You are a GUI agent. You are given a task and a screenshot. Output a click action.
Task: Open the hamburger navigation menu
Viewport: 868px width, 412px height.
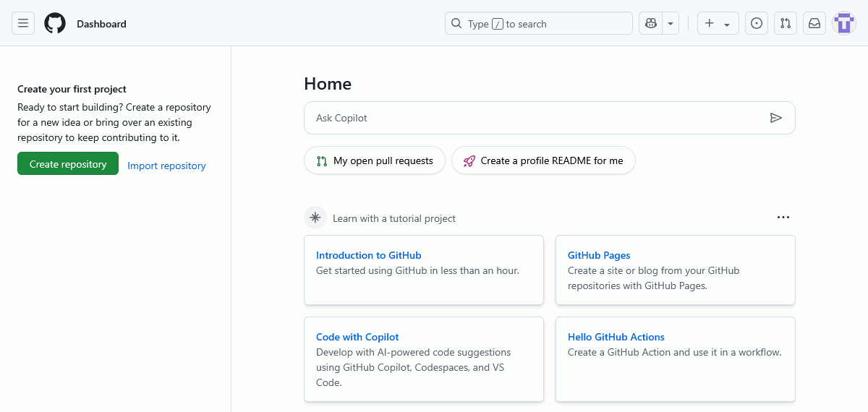pos(23,23)
